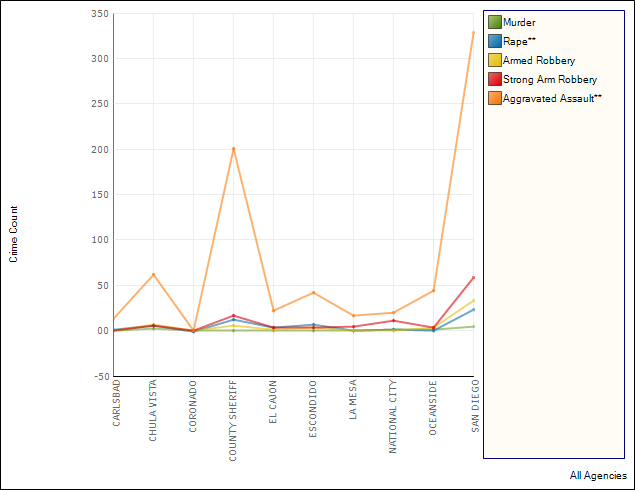
Task: Click the blue Rape legend swatch
Action: 494,41
